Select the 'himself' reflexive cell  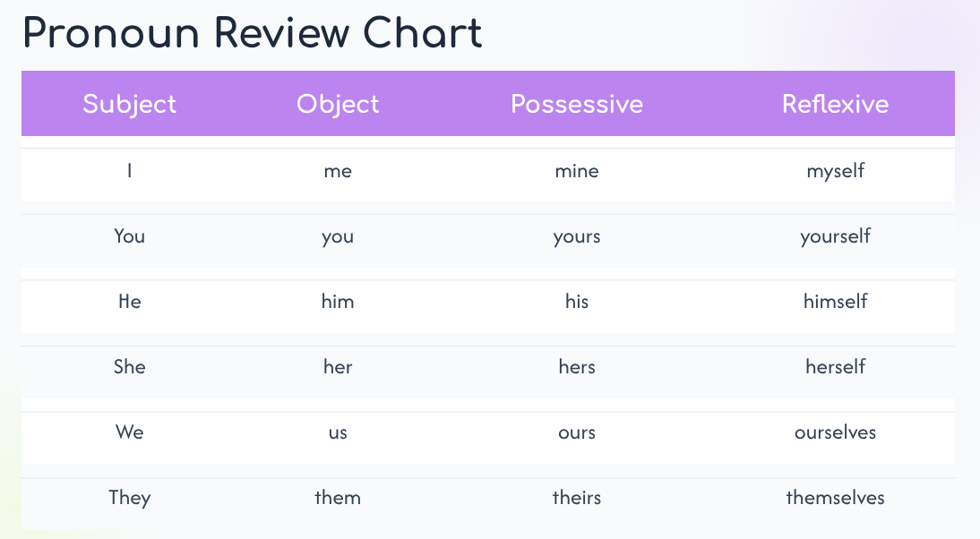coord(835,302)
